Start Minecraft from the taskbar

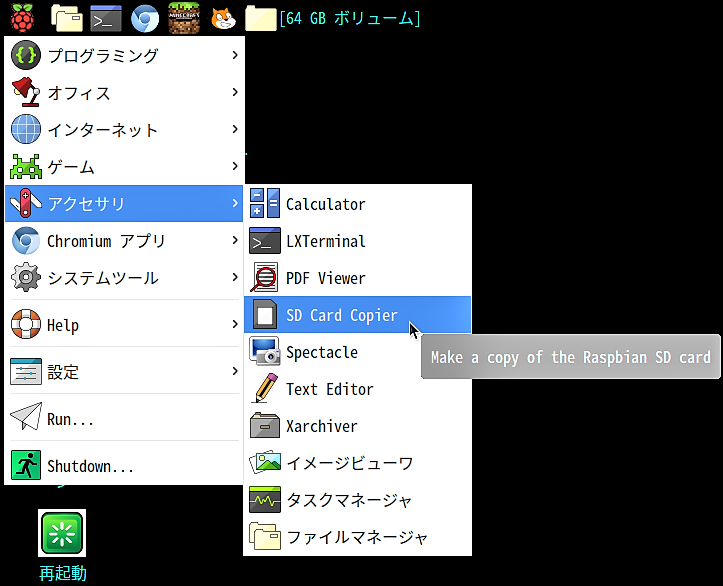pyautogui.click(x=184, y=18)
